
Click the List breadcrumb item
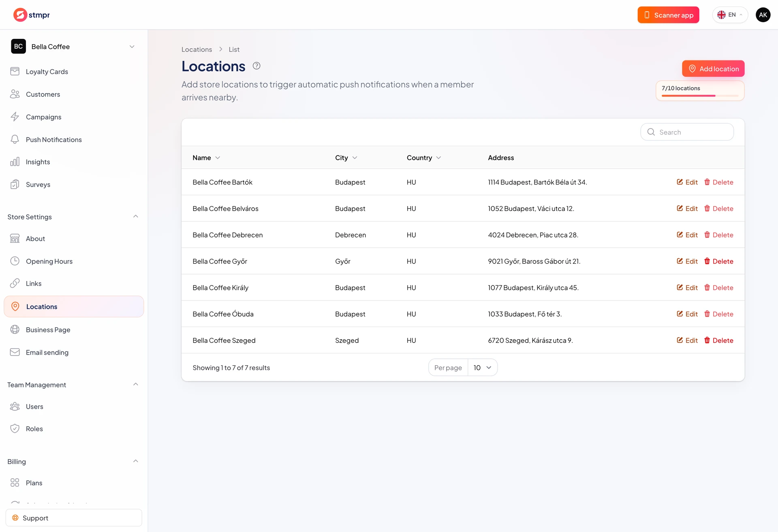click(x=234, y=49)
